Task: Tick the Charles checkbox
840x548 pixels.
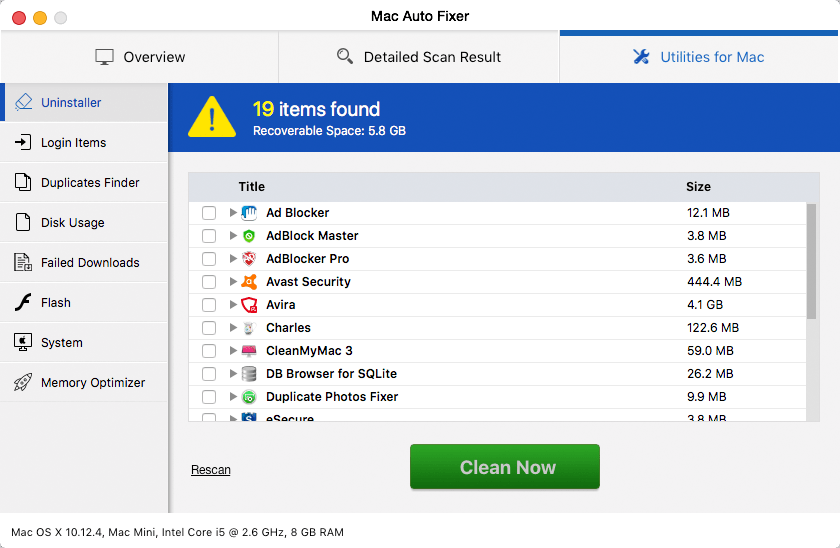Action: (x=209, y=328)
